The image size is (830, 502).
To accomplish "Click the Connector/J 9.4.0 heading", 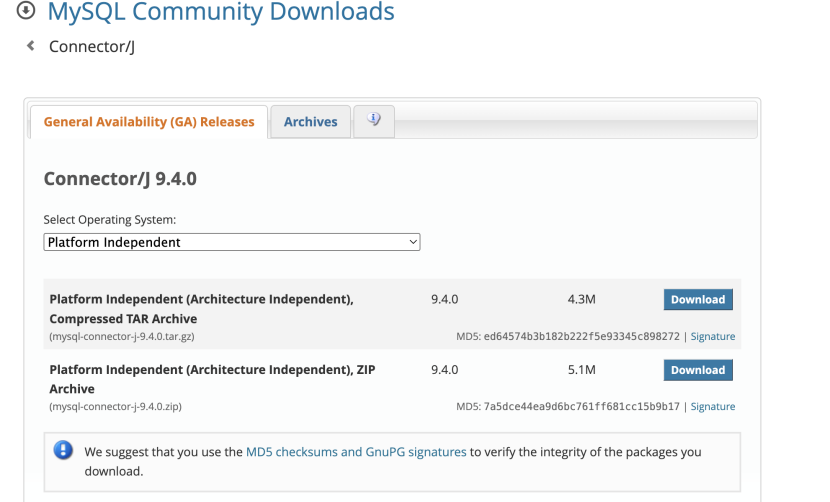I will 120,179.
